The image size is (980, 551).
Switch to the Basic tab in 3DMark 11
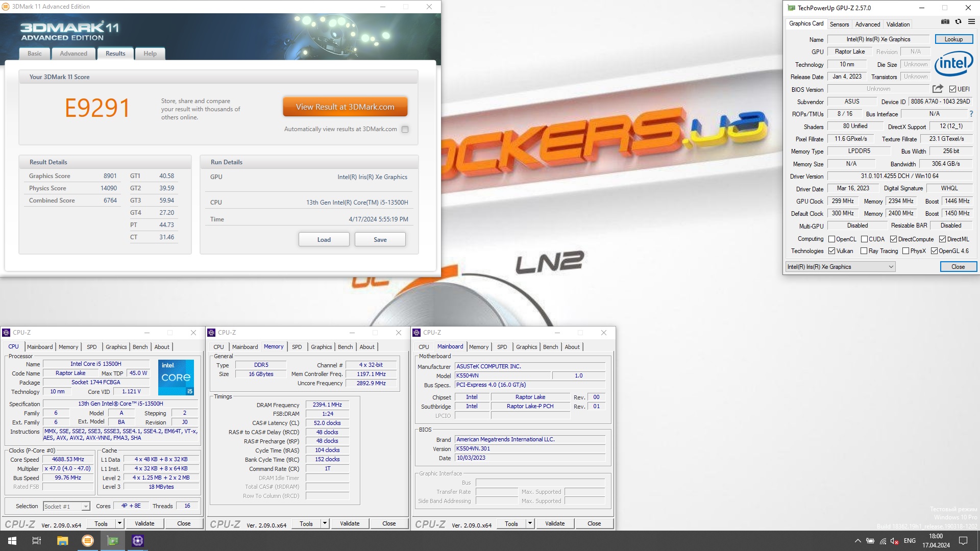pos(35,54)
